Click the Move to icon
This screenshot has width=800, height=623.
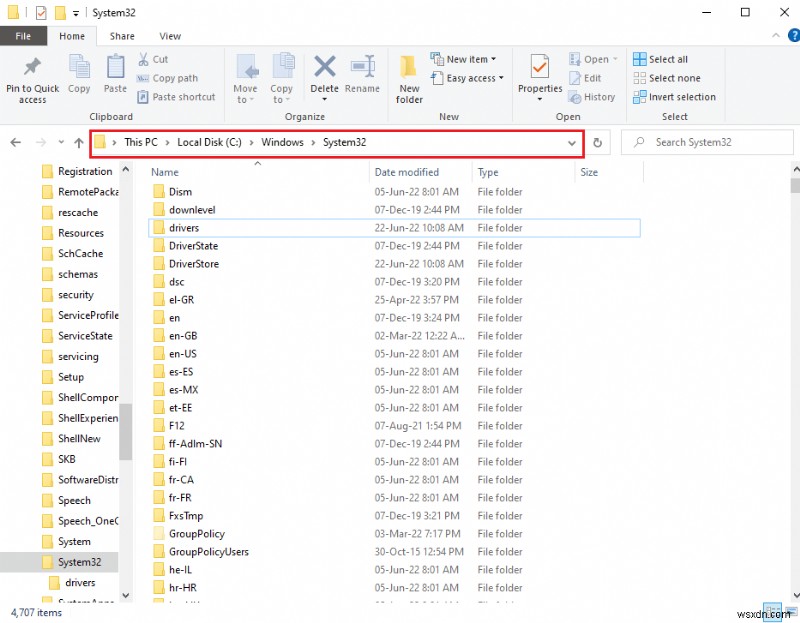coord(247,67)
